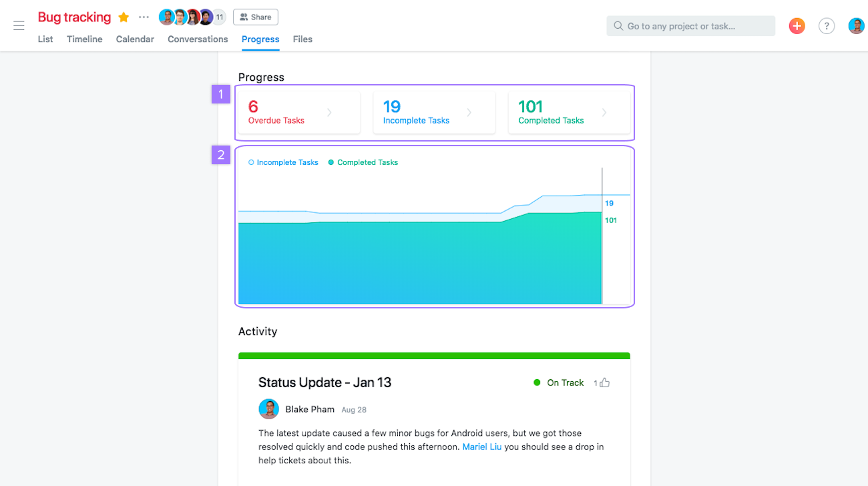Click Blake Pham's avatar in the status update

point(268,409)
